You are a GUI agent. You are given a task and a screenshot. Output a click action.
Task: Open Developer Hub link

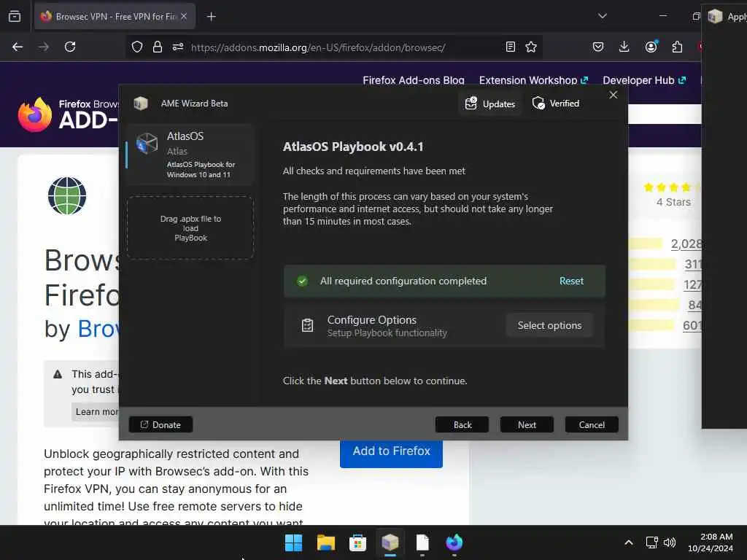pos(644,80)
